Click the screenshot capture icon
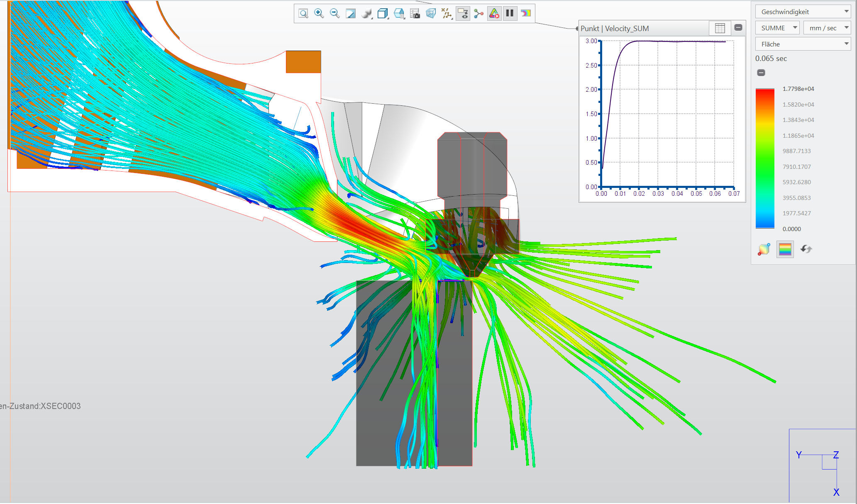This screenshot has width=857, height=504. pos(415,13)
